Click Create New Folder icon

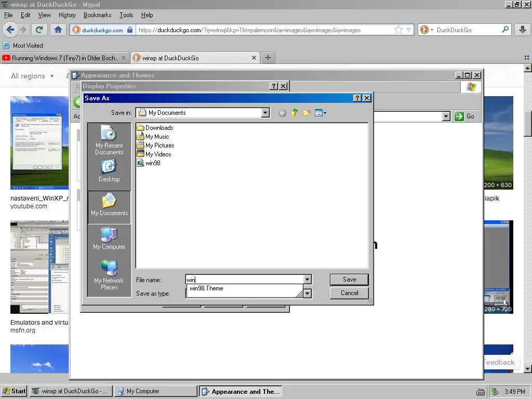(x=307, y=113)
